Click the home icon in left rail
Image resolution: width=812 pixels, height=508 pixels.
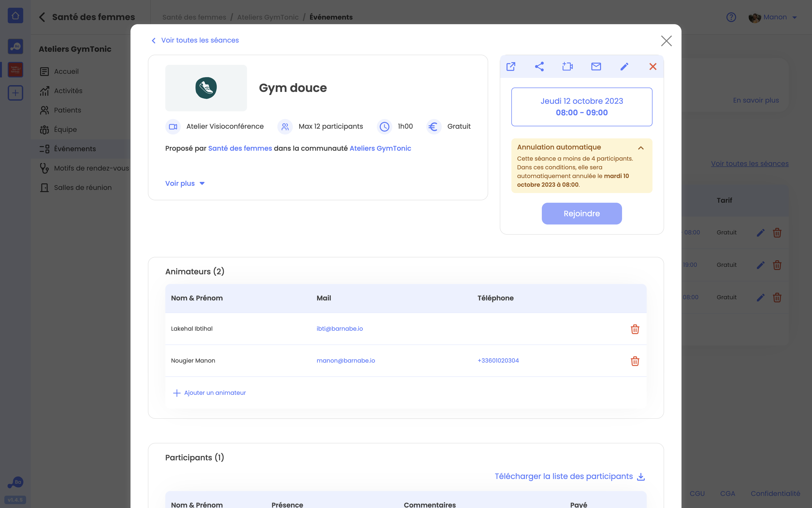click(15, 15)
